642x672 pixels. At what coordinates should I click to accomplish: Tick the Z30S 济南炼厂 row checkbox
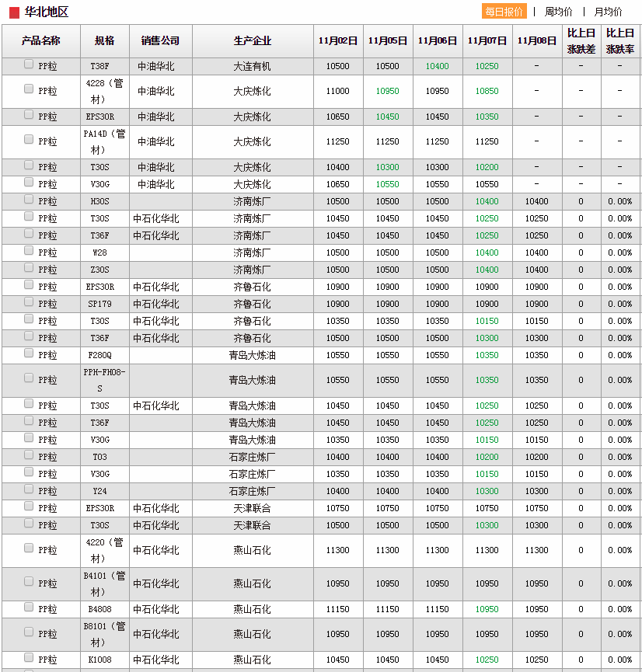coord(29,267)
